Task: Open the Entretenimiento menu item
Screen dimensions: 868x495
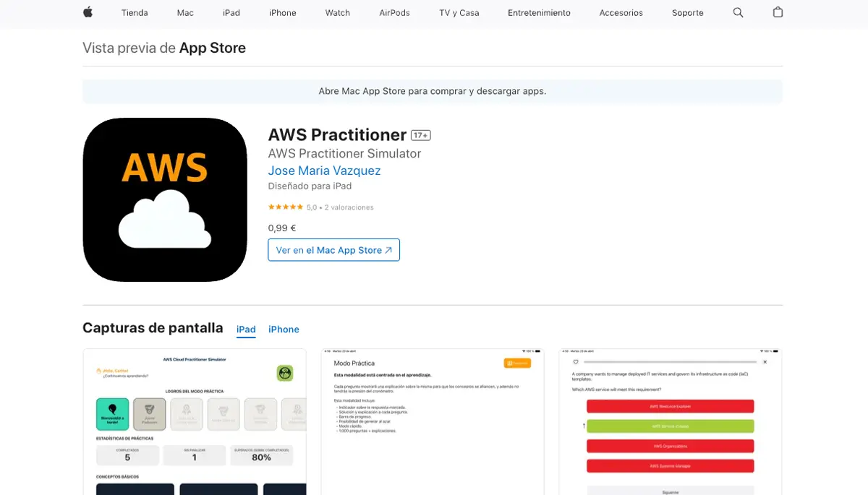Action: 539,13
